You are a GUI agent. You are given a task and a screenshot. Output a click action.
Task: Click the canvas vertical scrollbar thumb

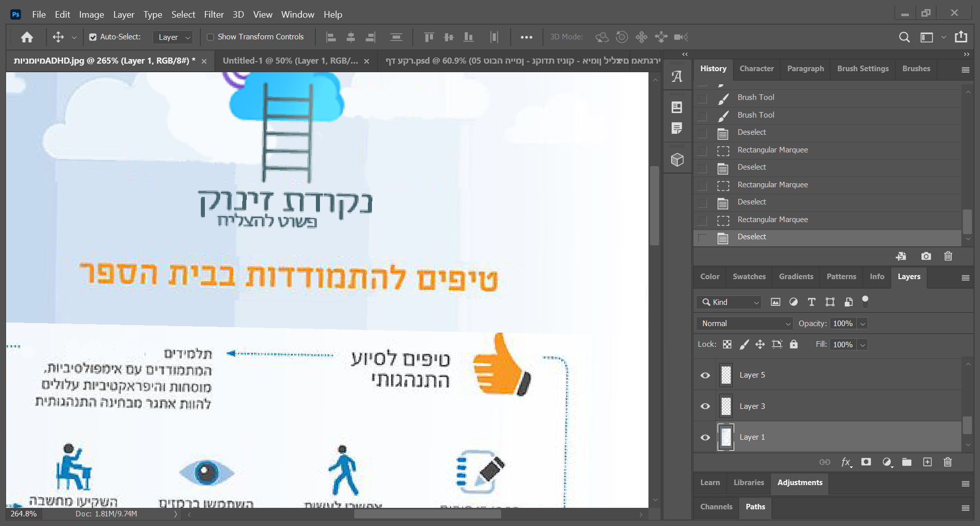[655, 205]
